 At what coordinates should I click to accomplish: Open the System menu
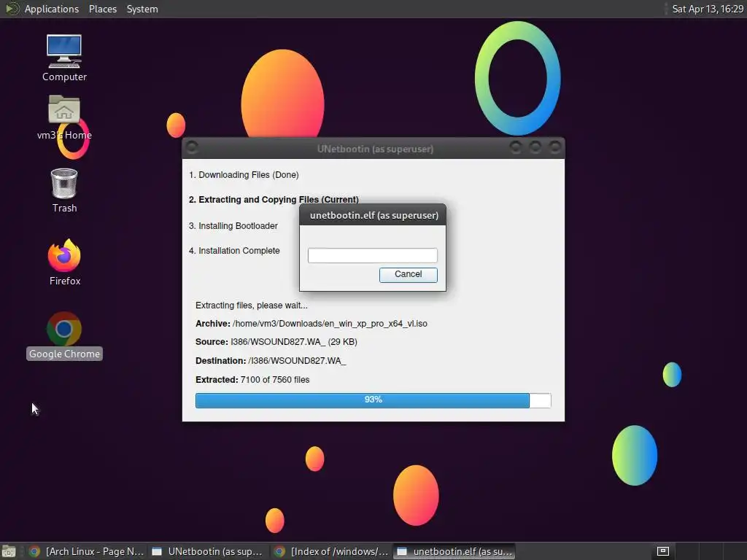(142, 9)
